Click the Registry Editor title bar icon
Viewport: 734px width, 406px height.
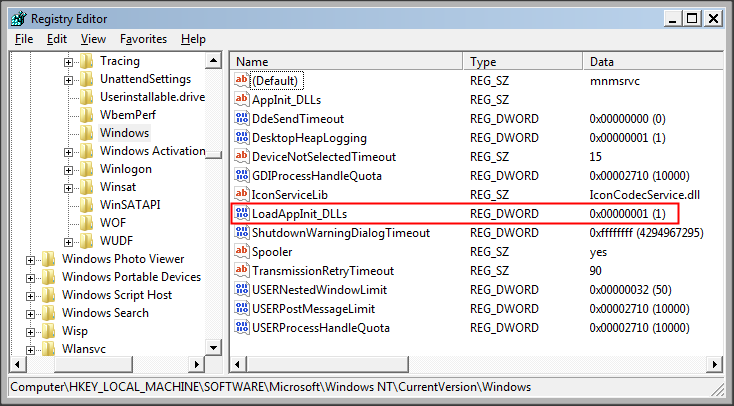point(19,19)
